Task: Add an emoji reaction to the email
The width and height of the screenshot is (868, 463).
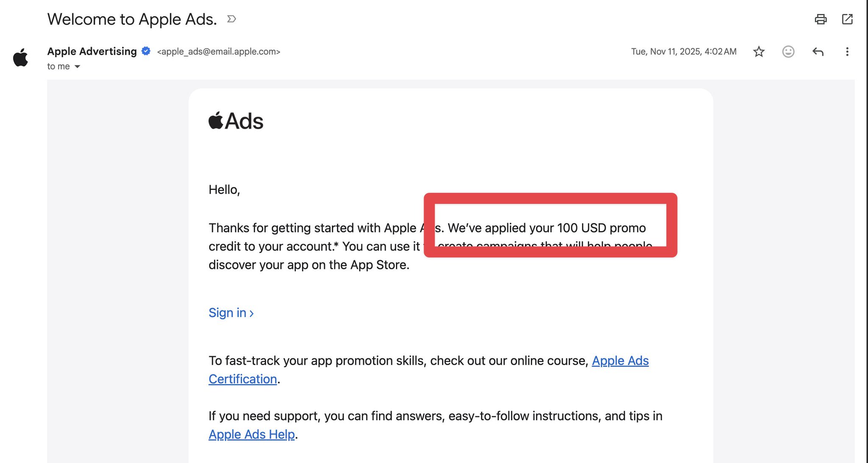Action: [788, 52]
